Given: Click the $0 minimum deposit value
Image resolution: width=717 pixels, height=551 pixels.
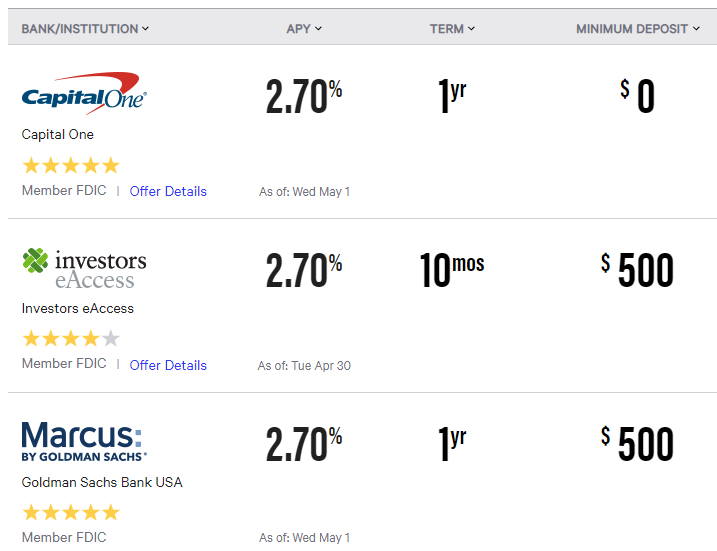Looking at the screenshot, I should (637, 96).
